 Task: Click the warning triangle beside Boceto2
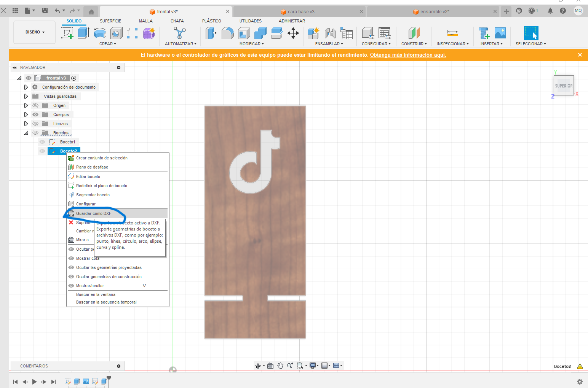[580, 366]
